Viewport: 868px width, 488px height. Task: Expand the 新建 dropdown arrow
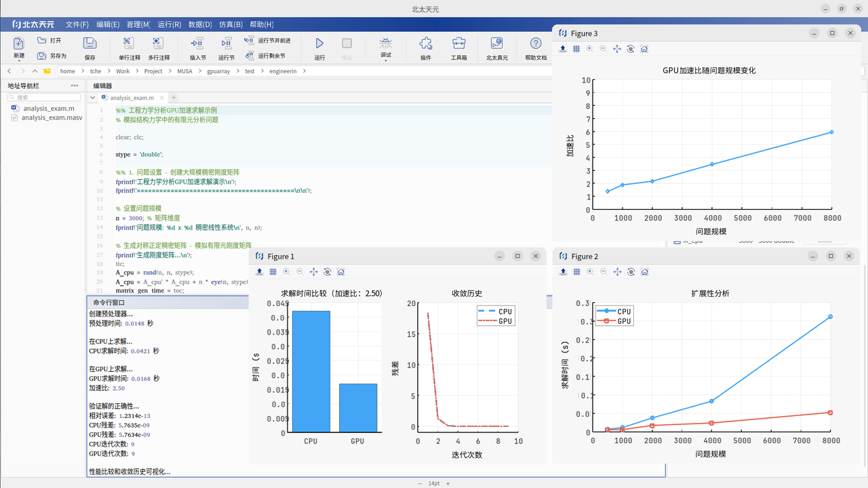(x=19, y=61)
